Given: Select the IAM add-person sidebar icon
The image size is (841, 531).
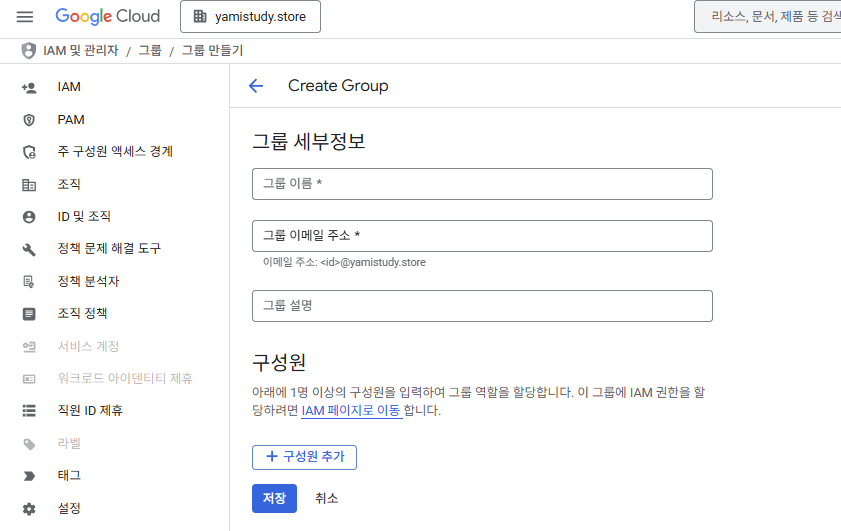Looking at the screenshot, I should pos(29,87).
